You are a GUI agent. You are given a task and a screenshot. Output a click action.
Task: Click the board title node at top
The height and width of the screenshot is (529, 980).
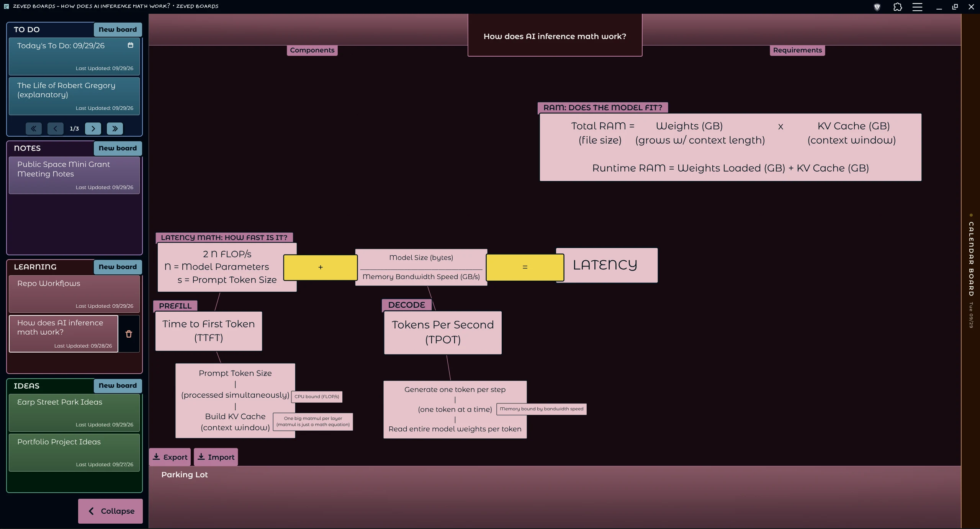pyautogui.click(x=555, y=35)
